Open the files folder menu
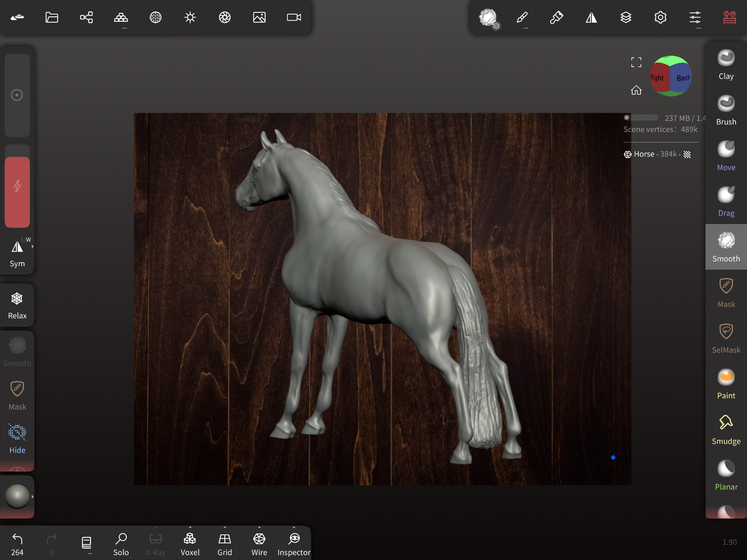This screenshot has width=747, height=560. (52, 18)
